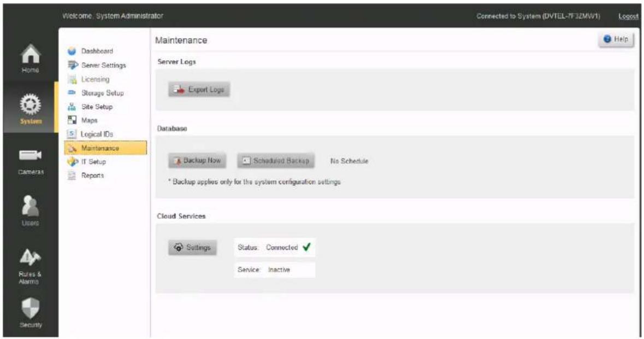The image size is (644, 339).
Task: Open the Dashboard page
Action: [x=97, y=51]
